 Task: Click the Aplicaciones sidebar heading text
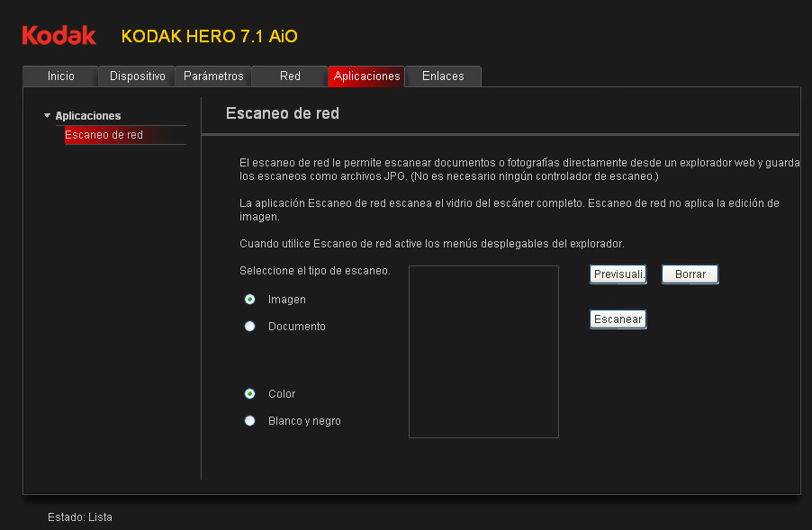point(88,115)
